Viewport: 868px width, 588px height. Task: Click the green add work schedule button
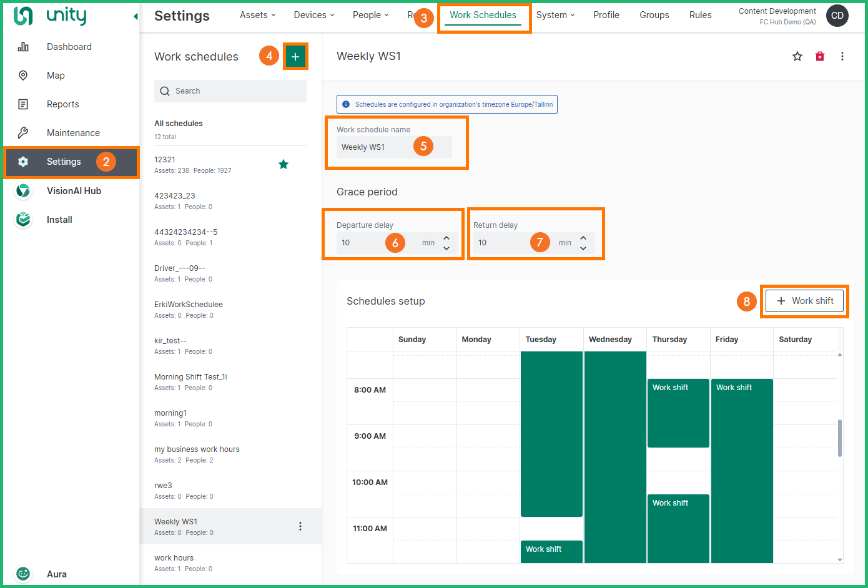click(295, 57)
